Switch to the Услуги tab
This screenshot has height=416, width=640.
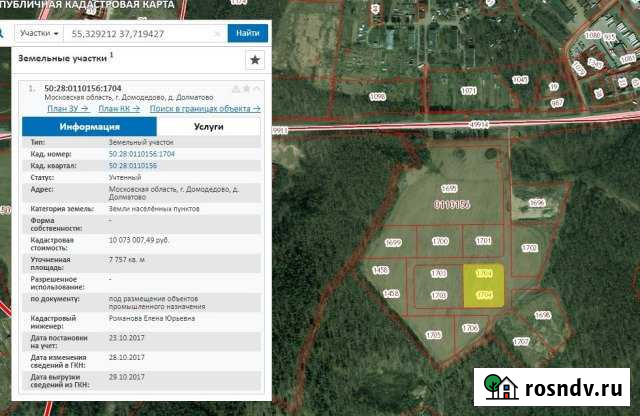208,128
